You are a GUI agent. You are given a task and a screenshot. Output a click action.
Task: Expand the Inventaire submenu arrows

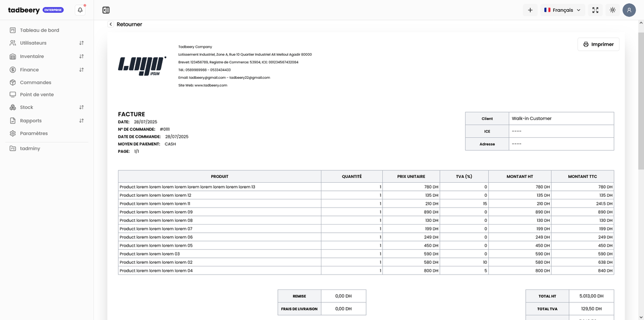82,56
